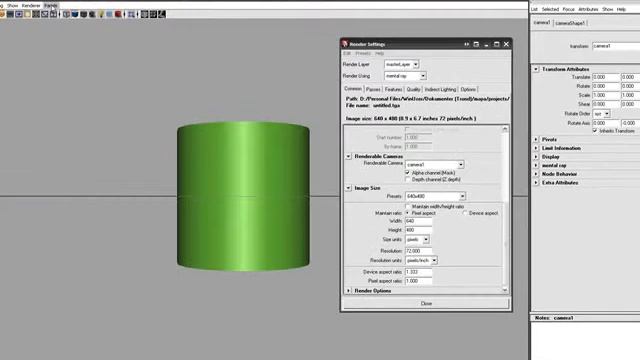The height and width of the screenshot is (360, 640).
Task: Click the Render Settings scrollbar down arrow
Action: pyautogui.click(x=505, y=290)
